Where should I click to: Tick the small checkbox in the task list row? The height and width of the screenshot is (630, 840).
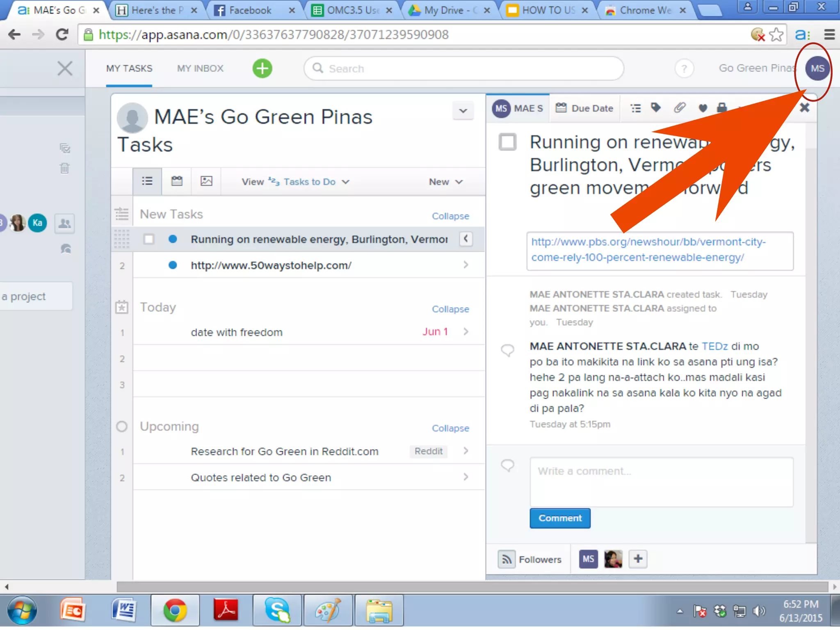point(149,239)
